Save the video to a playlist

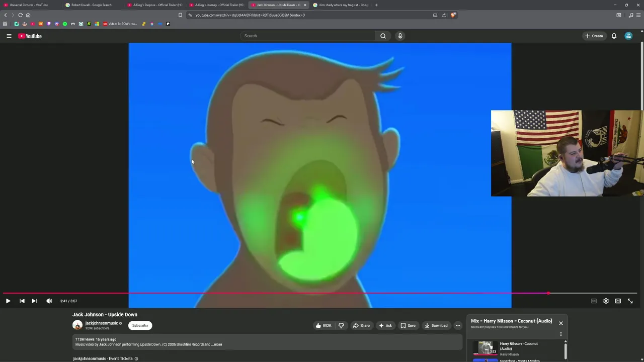pyautogui.click(x=408, y=325)
